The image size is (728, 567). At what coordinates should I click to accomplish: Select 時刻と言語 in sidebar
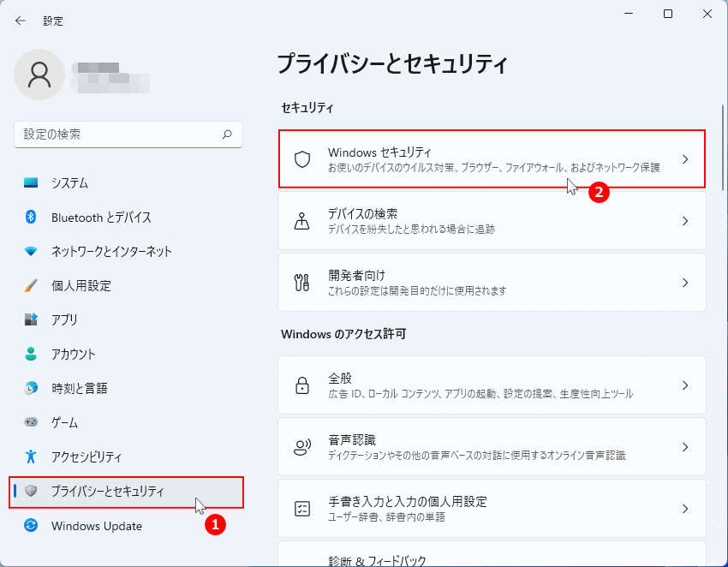click(x=79, y=388)
